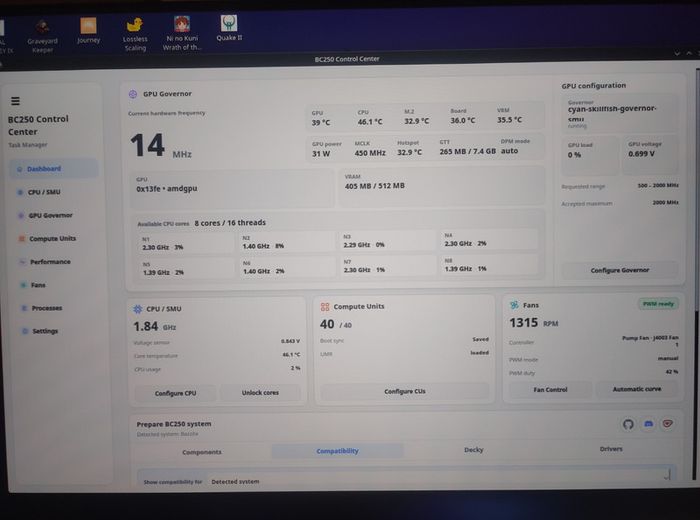This screenshot has height=520, width=700.
Task: Click the N3 core tile 2.29 GHz
Action: [387, 241]
